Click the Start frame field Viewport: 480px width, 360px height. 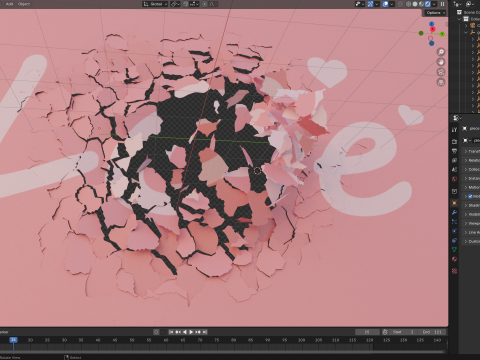click(x=403, y=332)
